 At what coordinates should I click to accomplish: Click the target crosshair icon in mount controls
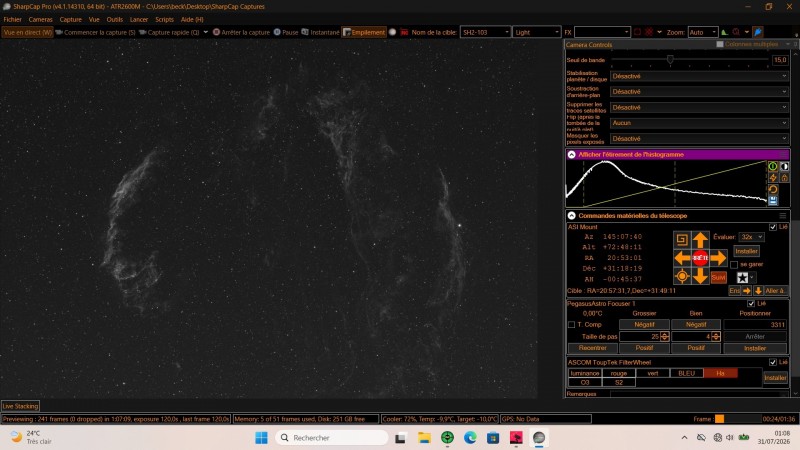coord(682,277)
